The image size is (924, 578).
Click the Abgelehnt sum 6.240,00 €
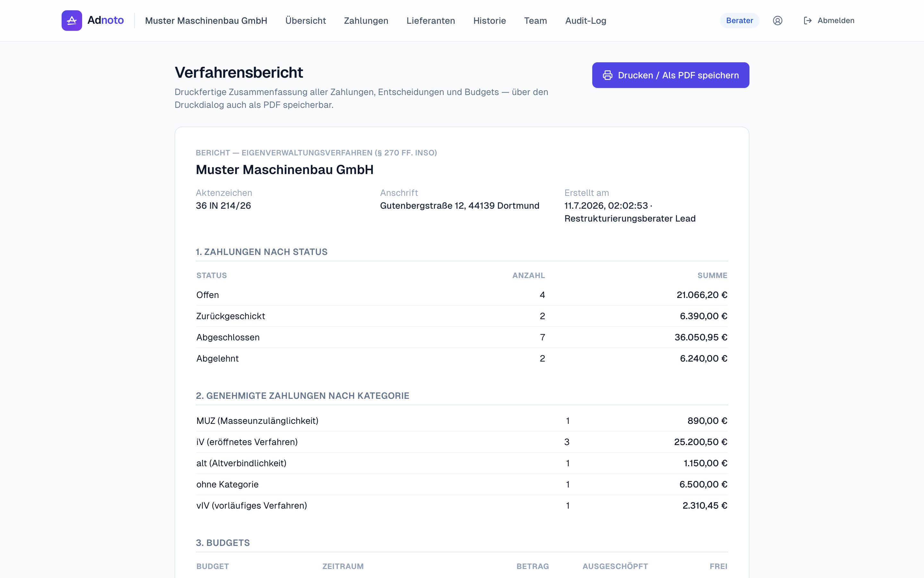pos(703,359)
